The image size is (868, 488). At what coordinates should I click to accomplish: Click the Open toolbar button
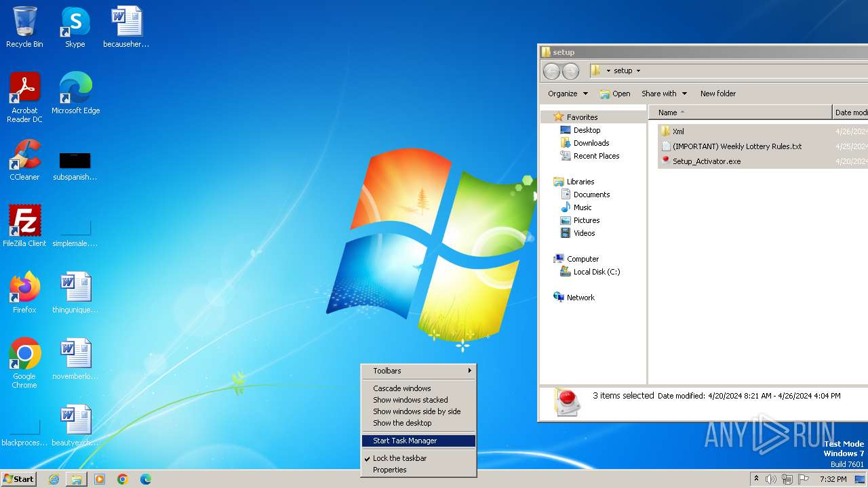coord(615,94)
